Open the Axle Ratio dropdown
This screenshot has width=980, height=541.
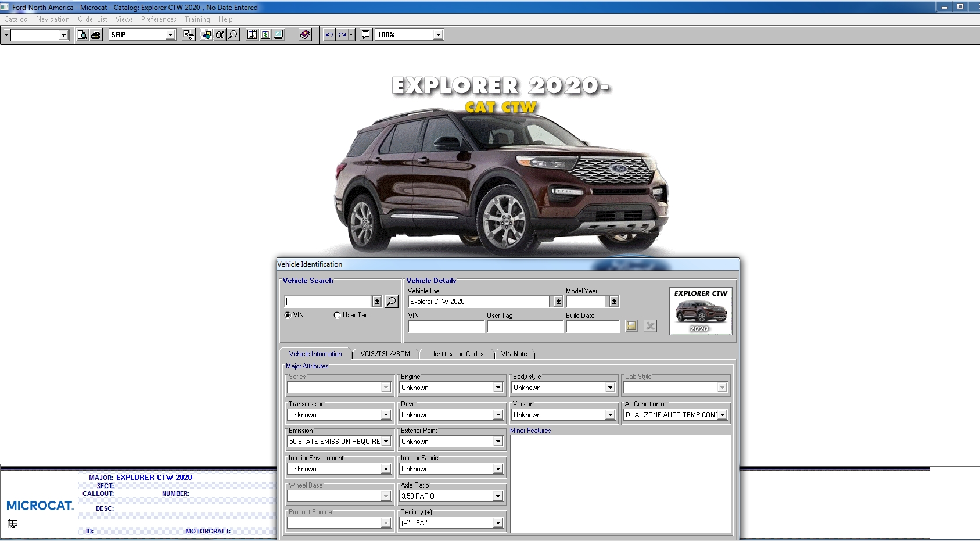(498, 496)
